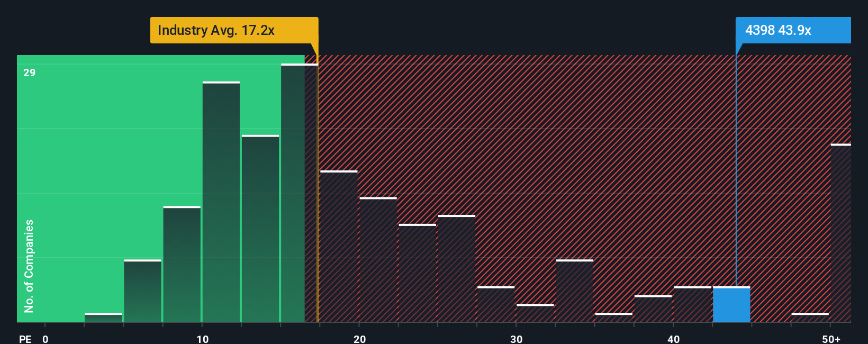Screen dimensions: 868x344
Task: Click the histogram bar above PE 10
Action: click(221, 202)
